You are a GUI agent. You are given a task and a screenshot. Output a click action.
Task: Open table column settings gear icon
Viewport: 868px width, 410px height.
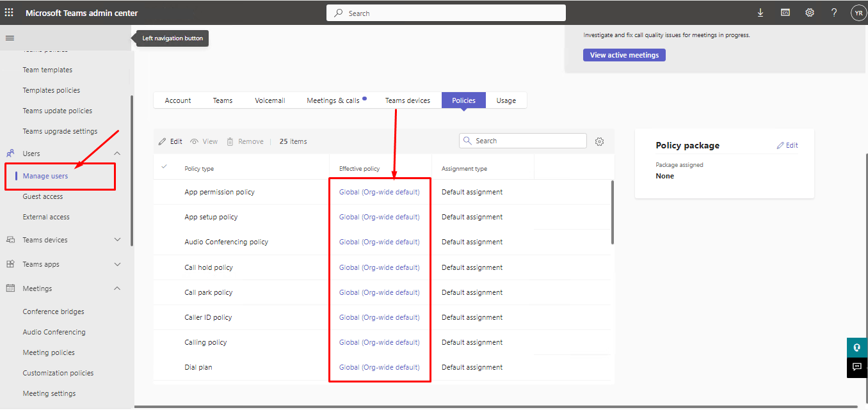tap(599, 141)
